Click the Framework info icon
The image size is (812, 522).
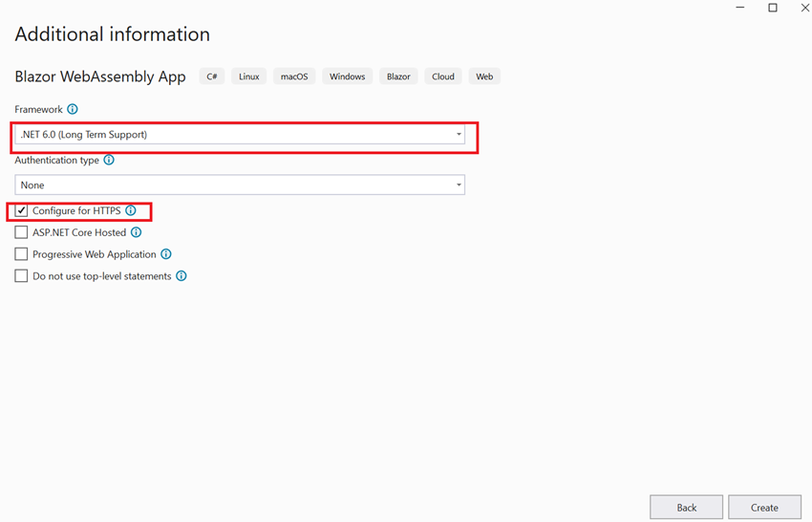coord(73,109)
